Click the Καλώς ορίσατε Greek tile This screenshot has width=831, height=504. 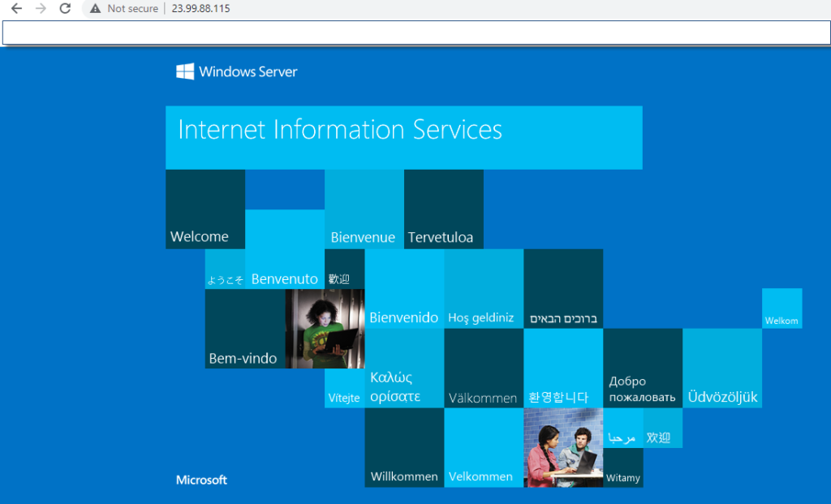click(404, 368)
